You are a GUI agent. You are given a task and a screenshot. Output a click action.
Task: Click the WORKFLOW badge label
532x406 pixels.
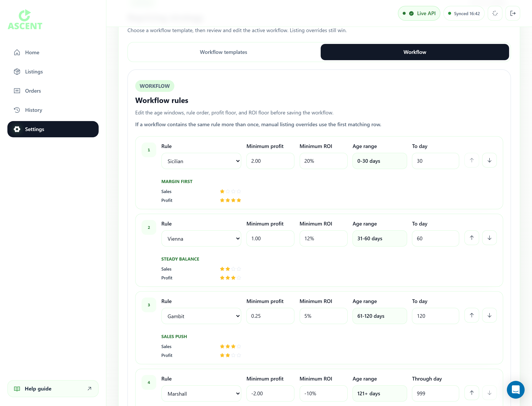tap(155, 86)
